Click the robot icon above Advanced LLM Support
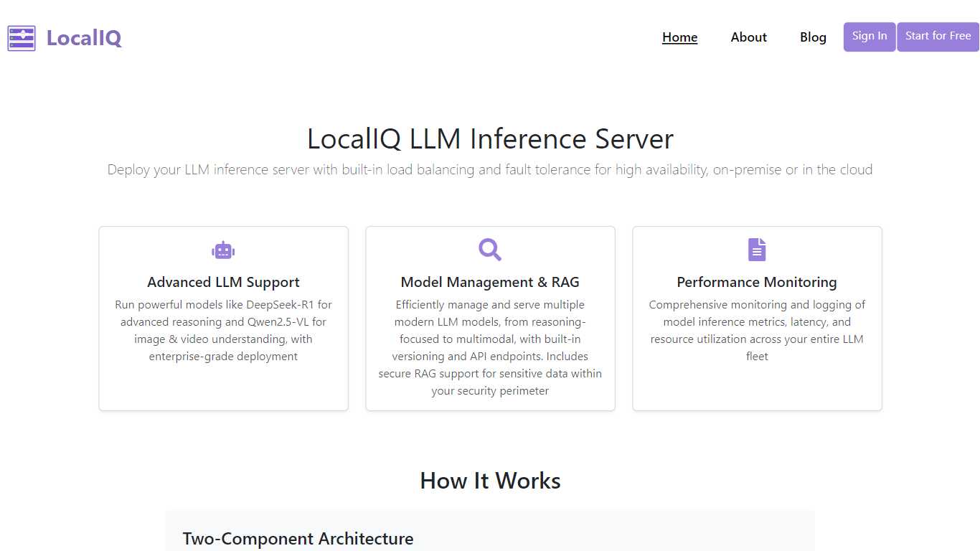 pyautogui.click(x=223, y=250)
